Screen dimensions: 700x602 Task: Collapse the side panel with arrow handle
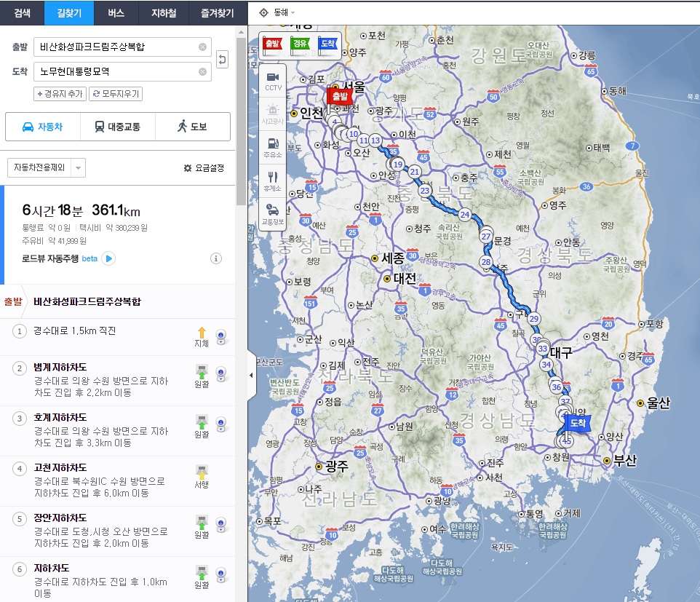(x=252, y=375)
